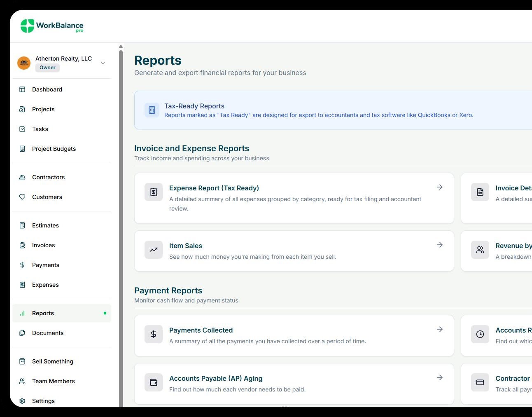532x417 pixels.
Task: Open Expense Report (Tax Ready) card
Action: 294,198
